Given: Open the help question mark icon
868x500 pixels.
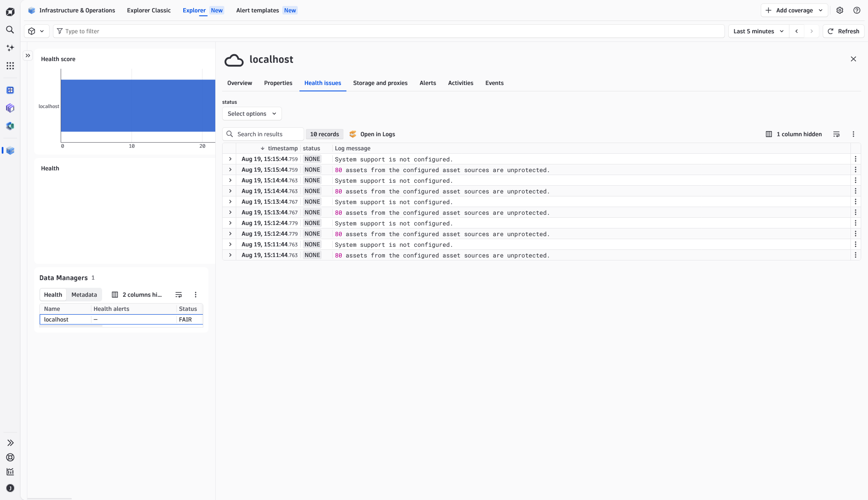Looking at the screenshot, I should [x=857, y=10].
